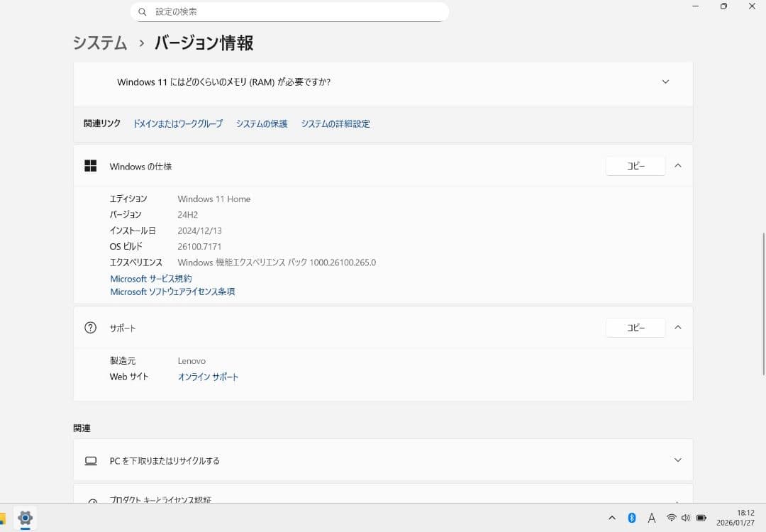Screen dimensions: 766x532
Task: Click the Windows logo icon beside Windows の仕様
Action: point(90,166)
